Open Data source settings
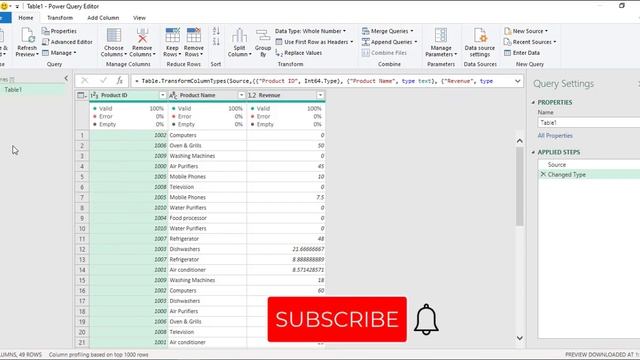Screen dimensions: 640x360 click(480, 42)
